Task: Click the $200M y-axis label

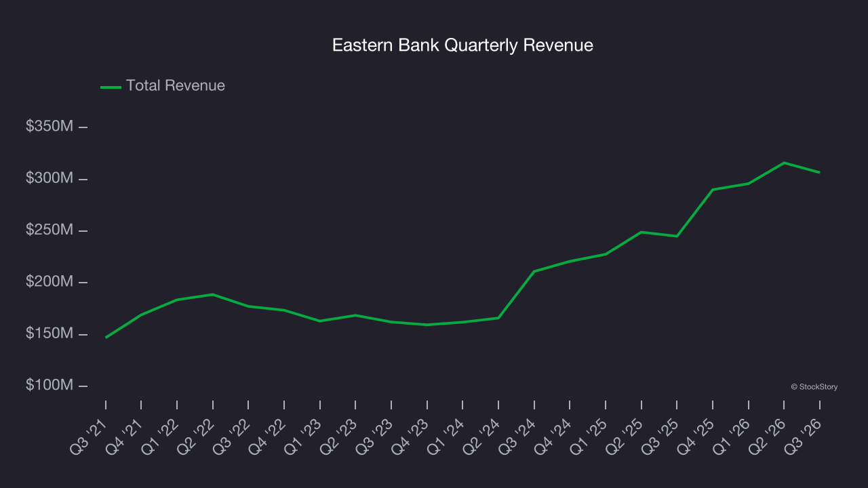Action: pyautogui.click(x=50, y=282)
